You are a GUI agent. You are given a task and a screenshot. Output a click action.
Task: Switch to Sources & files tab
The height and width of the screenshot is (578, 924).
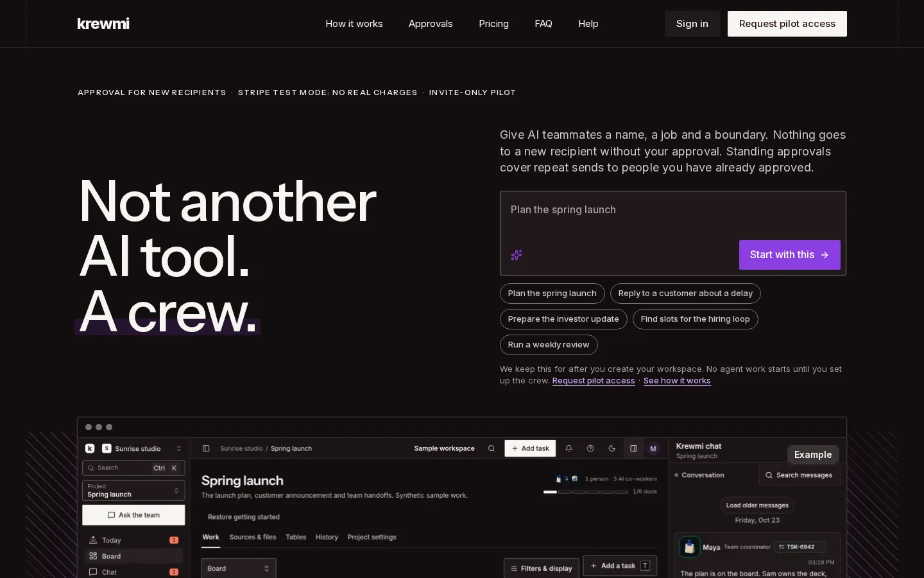point(253,537)
